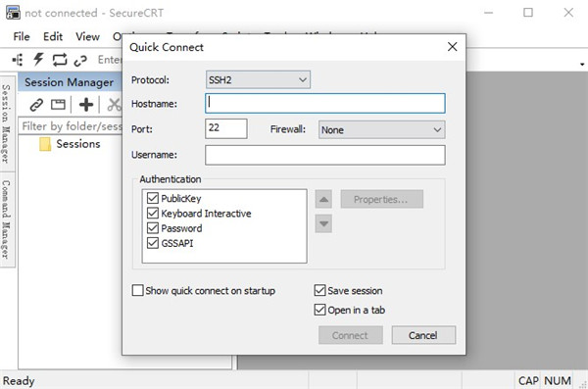
Task: Click the Quick Connect lightning bolt icon
Action: [x=38, y=59]
